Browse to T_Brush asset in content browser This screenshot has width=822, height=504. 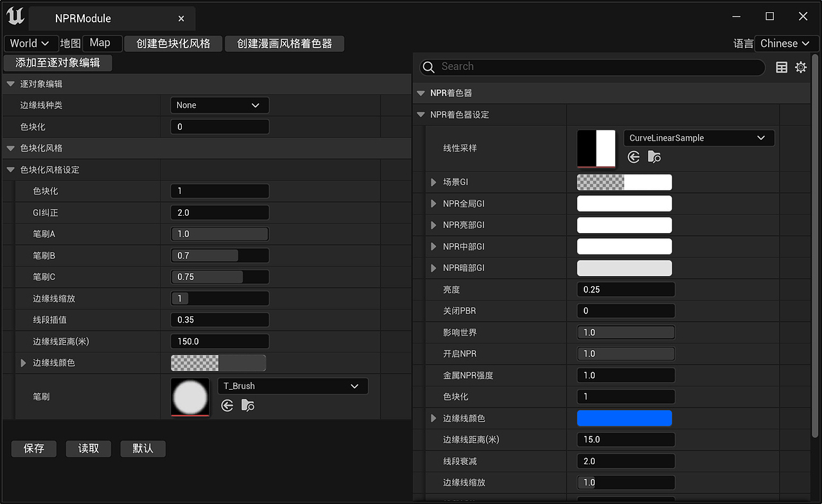tap(247, 404)
